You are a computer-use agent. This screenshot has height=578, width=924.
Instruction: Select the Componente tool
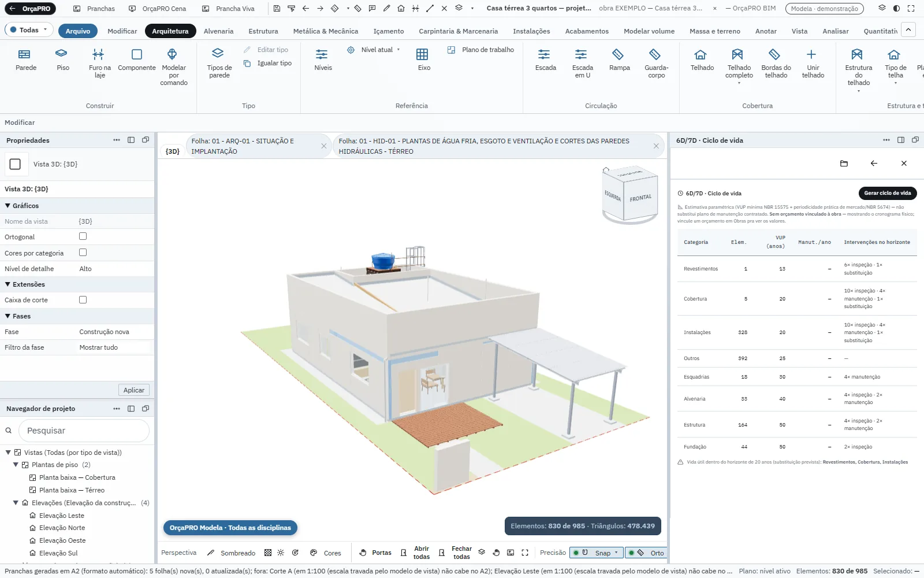click(137, 60)
